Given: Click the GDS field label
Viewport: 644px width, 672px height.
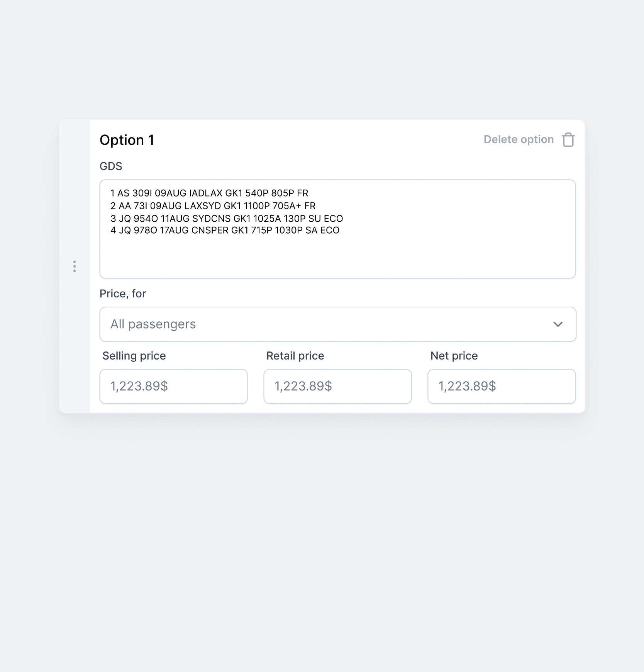Looking at the screenshot, I should [111, 166].
